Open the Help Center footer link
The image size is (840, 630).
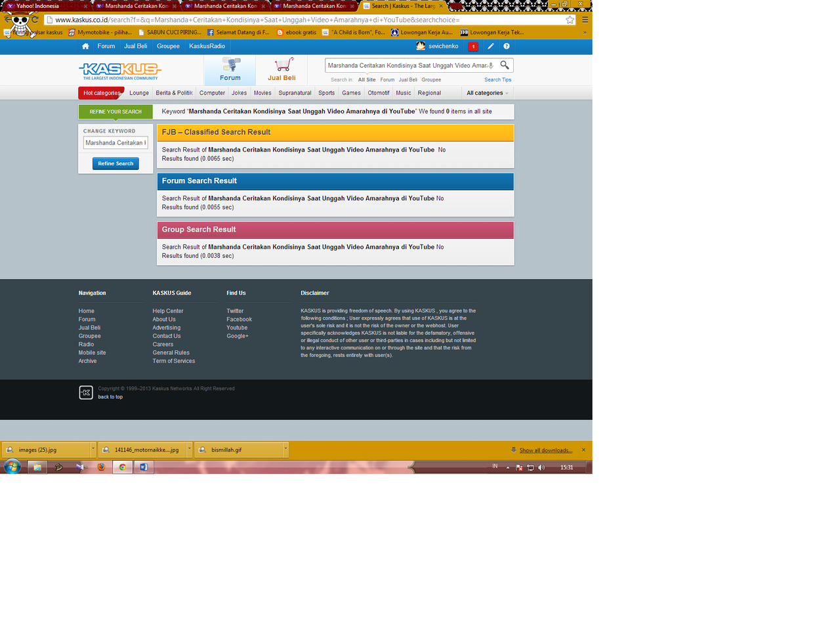(x=168, y=311)
